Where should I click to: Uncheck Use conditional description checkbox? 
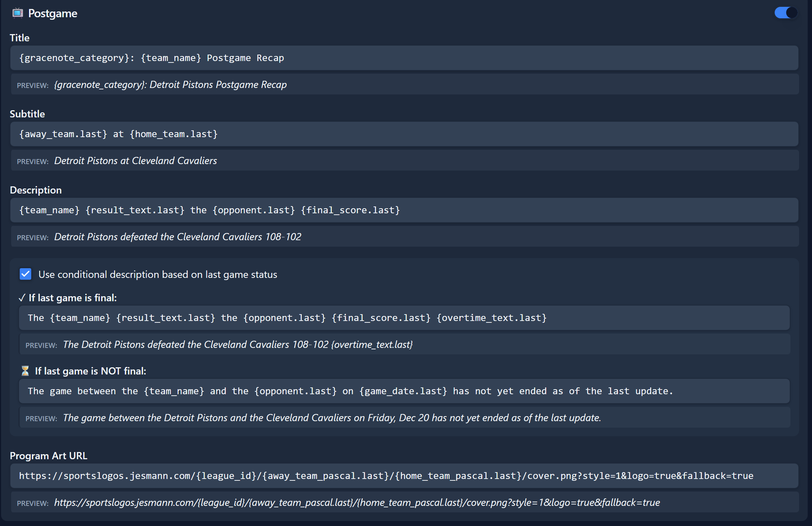click(x=25, y=274)
